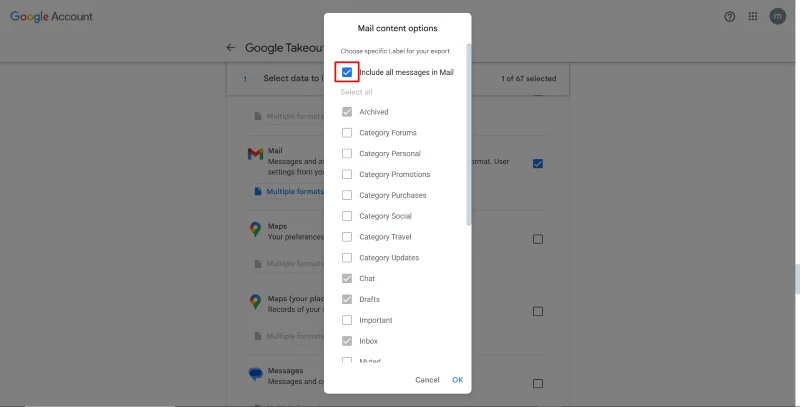Click the Gmail Mail icon
The width and height of the screenshot is (800, 407).
pyautogui.click(x=255, y=153)
